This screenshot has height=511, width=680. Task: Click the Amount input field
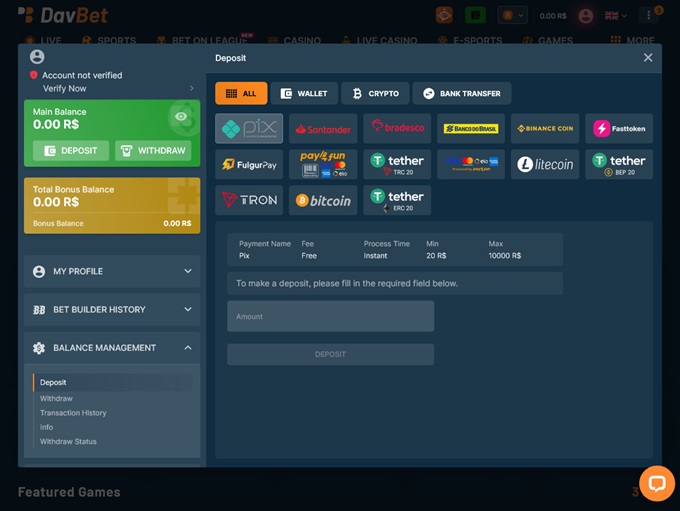(x=330, y=316)
